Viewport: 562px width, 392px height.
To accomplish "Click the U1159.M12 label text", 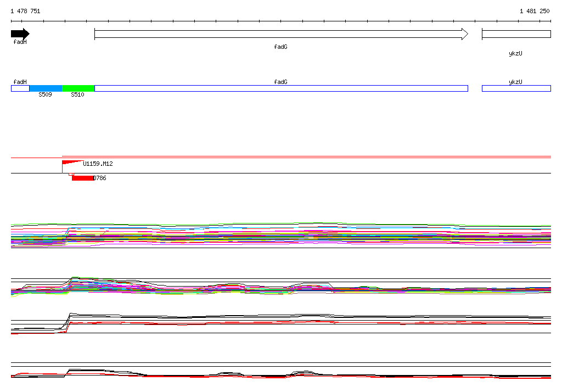I will (x=98, y=164).
